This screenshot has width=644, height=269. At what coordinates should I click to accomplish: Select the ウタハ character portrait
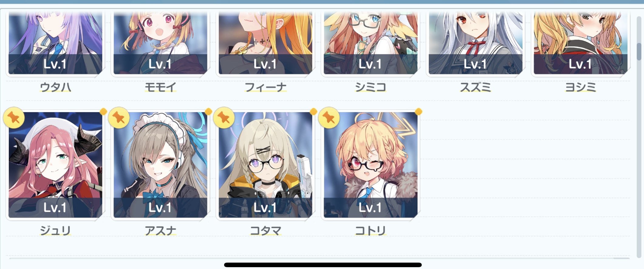tap(55, 43)
